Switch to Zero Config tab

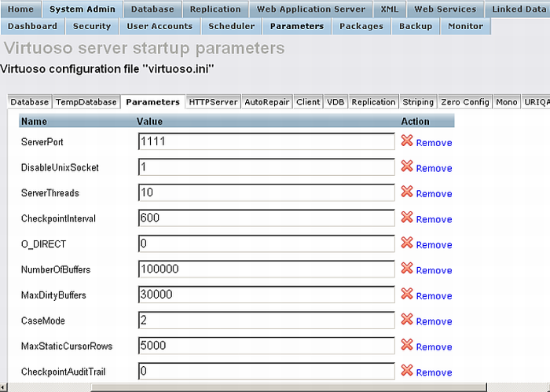(x=465, y=102)
